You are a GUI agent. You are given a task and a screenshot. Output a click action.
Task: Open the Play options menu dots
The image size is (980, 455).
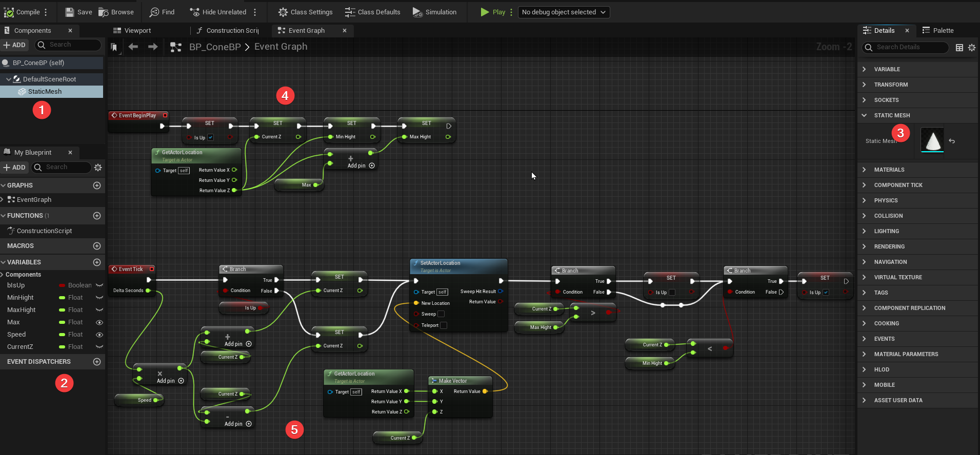click(511, 12)
